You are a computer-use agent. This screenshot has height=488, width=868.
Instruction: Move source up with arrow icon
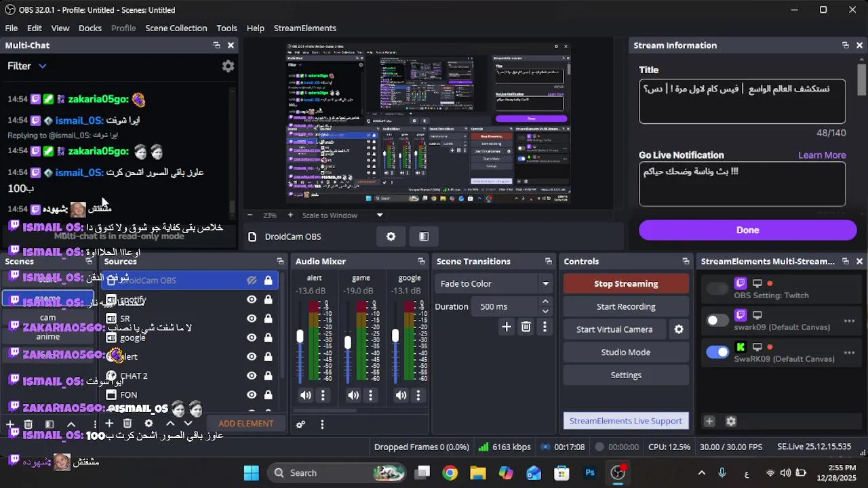[170, 424]
